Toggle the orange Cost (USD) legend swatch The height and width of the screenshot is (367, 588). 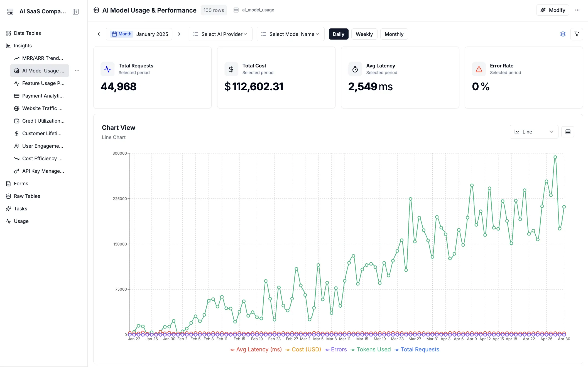pos(288,350)
